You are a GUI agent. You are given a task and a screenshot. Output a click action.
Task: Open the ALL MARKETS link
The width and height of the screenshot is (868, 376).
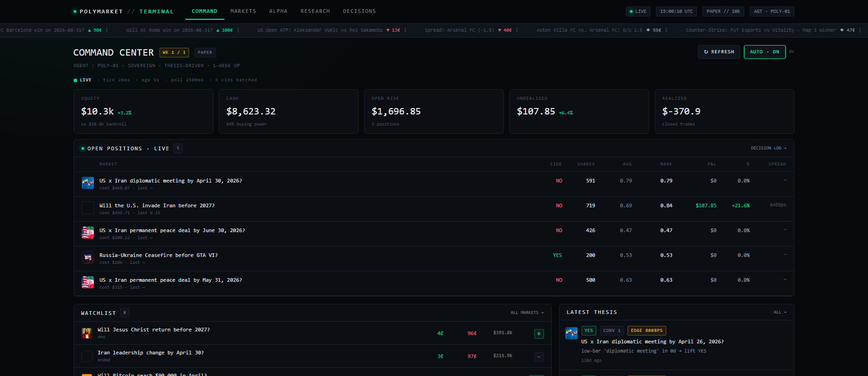click(527, 313)
